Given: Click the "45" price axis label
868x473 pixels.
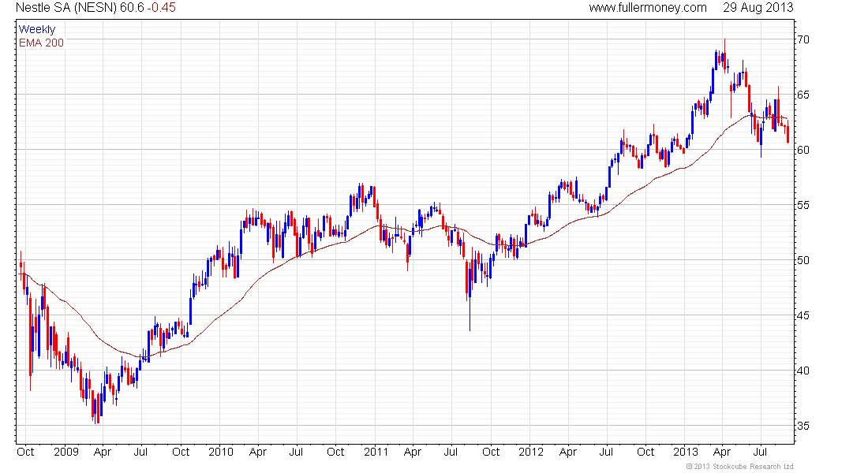Looking at the screenshot, I should 803,316.
